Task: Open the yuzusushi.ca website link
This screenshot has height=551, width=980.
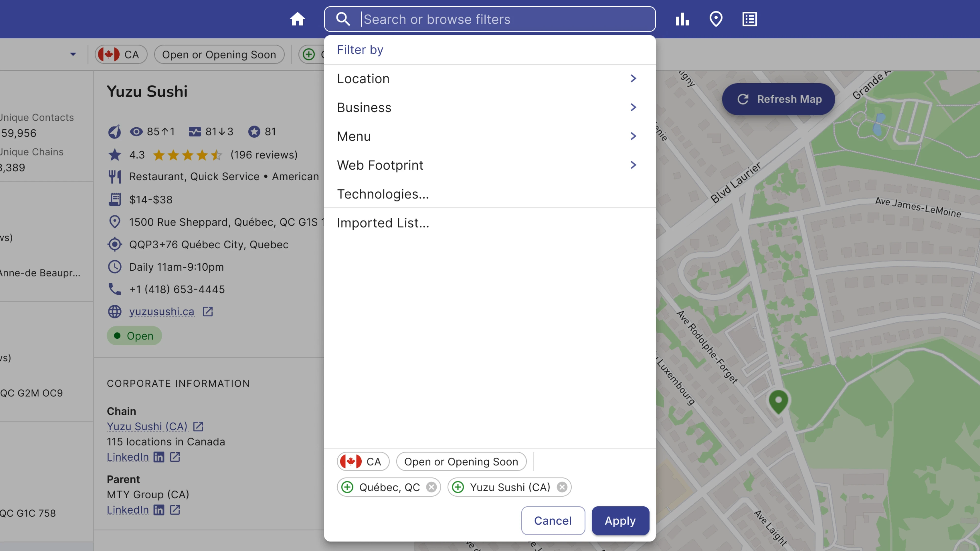Action: click(x=162, y=311)
